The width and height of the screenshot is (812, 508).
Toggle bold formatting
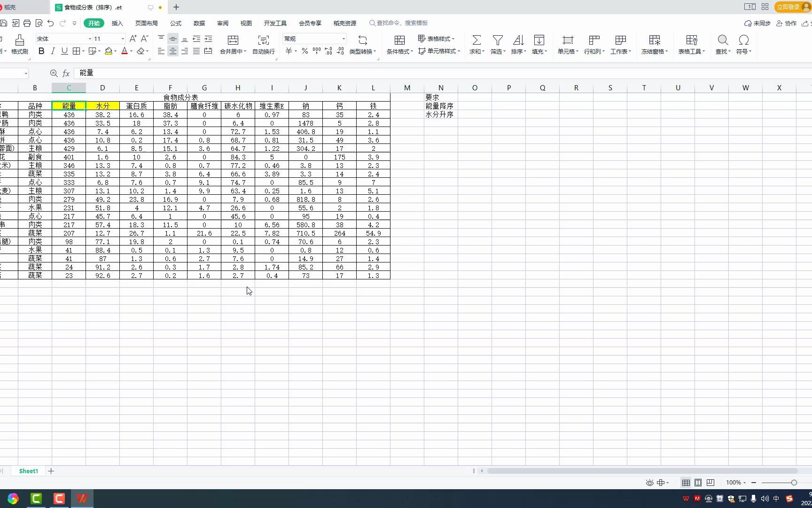[41, 51]
